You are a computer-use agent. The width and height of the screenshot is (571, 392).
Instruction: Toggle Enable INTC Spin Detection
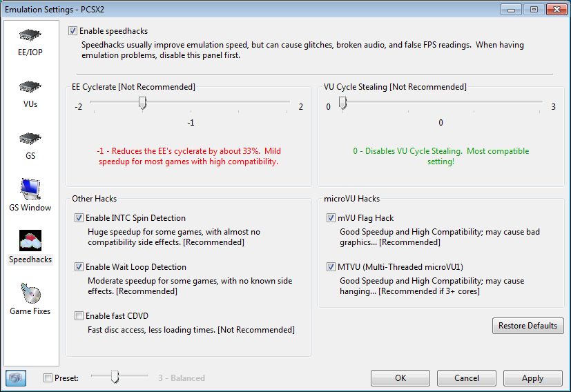(79, 217)
